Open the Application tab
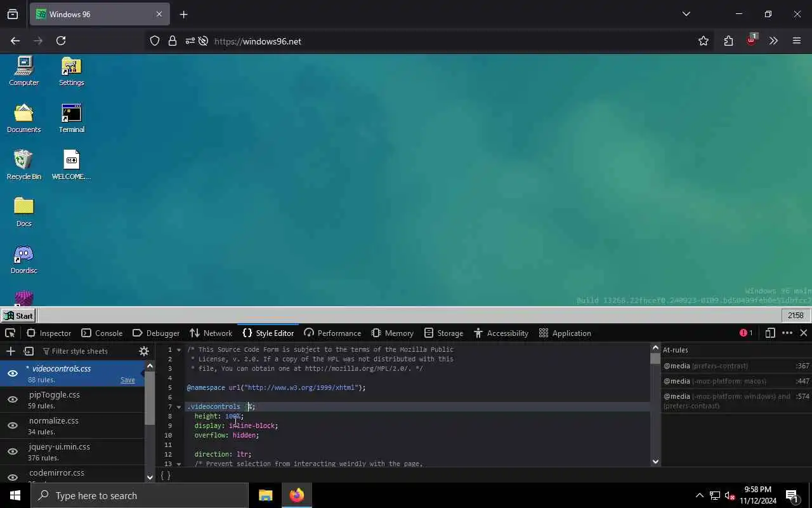 (565, 333)
